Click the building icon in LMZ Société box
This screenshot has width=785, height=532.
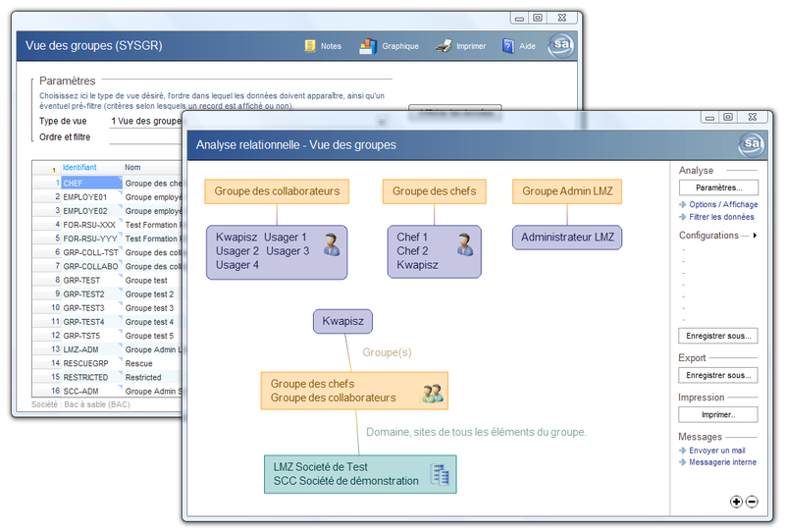[441, 474]
